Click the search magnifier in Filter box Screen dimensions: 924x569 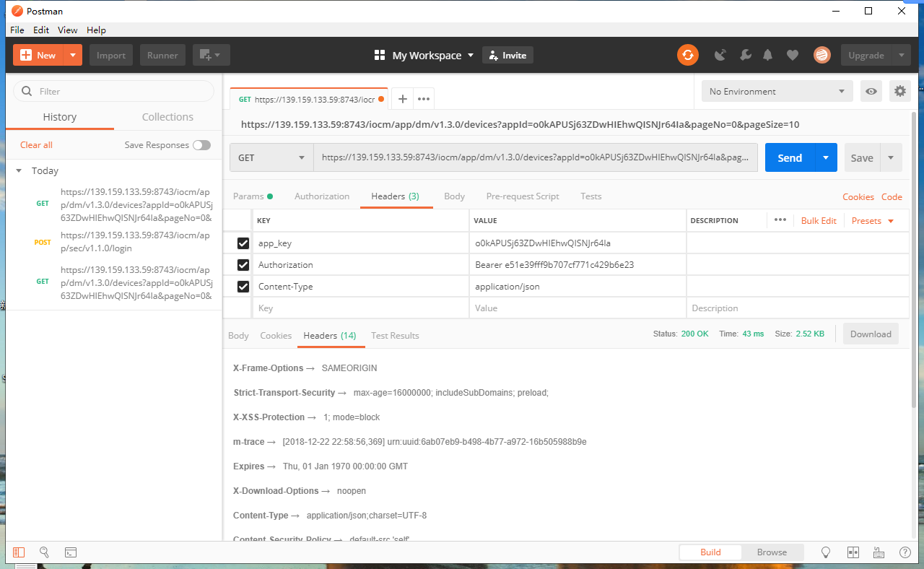27,91
